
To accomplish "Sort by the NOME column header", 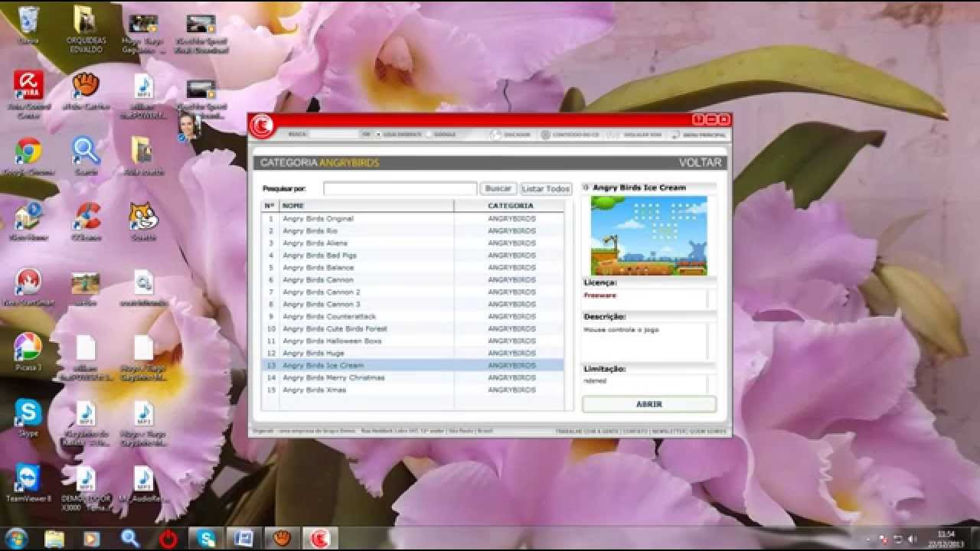I will 367,206.
